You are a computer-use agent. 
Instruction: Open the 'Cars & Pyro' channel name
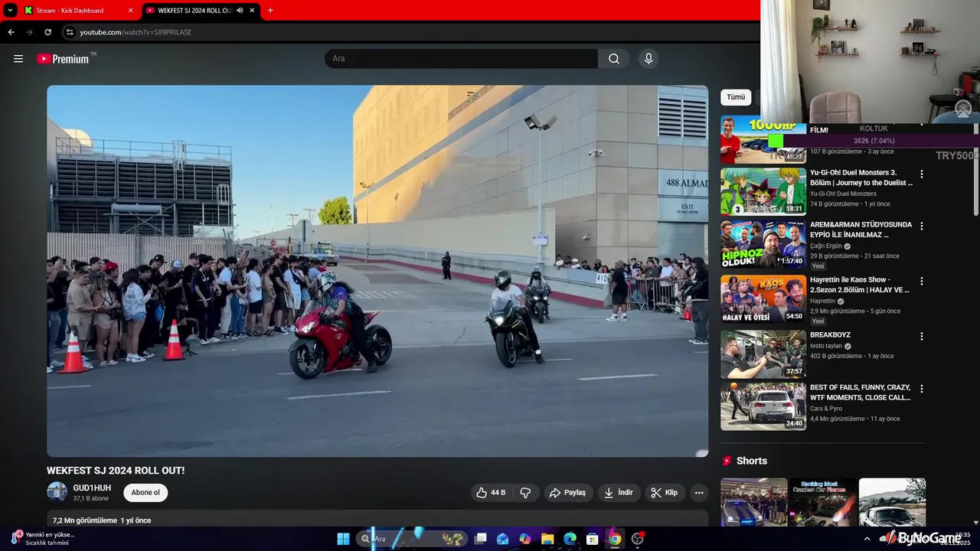pos(826,409)
